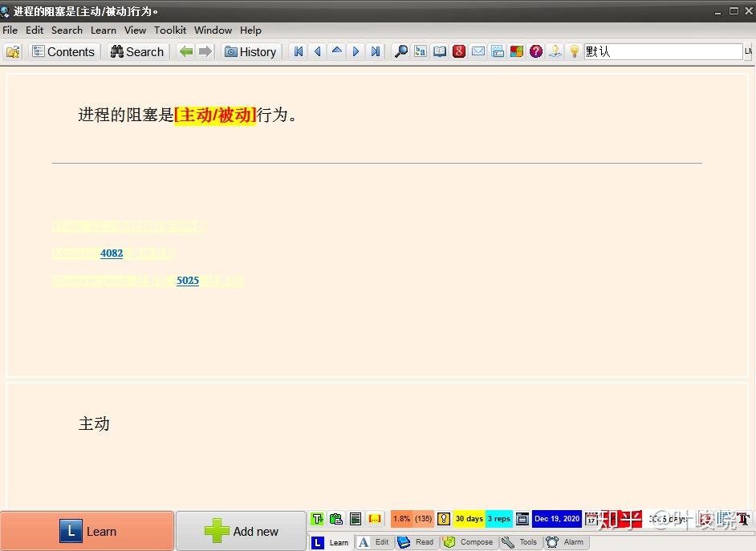Image resolution: width=756 pixels, height=551 pixels.
Task: Click the 1.8% (135) priority field
Action: pyautogui.click(x=413, y=518)
